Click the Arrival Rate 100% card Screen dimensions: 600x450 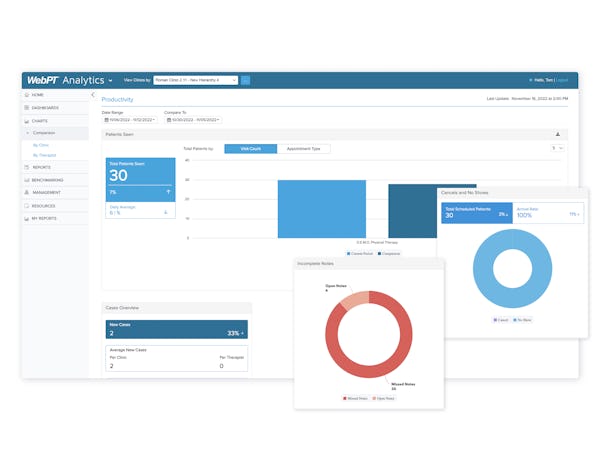tap(548, 213)
